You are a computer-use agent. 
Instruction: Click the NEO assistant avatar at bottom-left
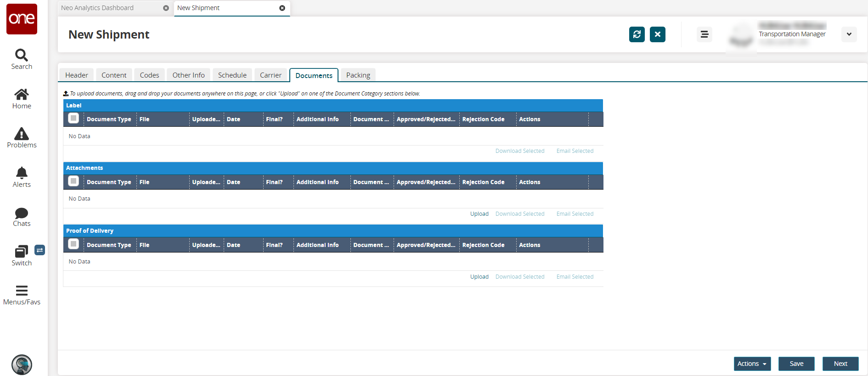22,365
